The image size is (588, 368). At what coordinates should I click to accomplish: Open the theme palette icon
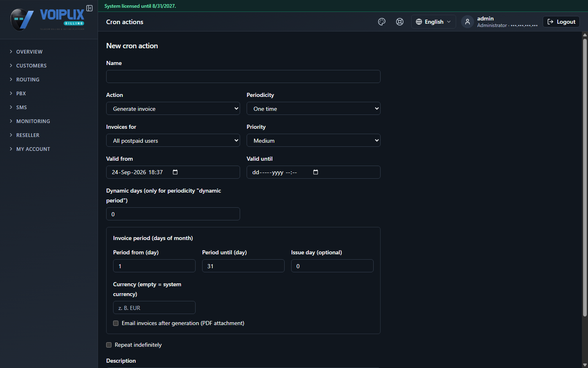pyautogui.click(x=382, y=22)
